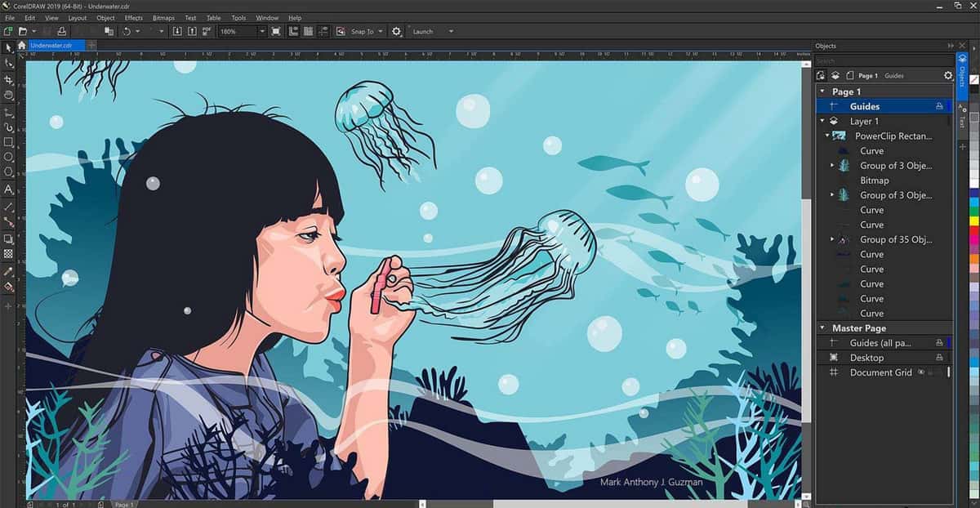The width and height of the screenshot is (980, 508).
Task: Open Options via the gear icon
Action: pyautogui.click(x=396, y=31)
